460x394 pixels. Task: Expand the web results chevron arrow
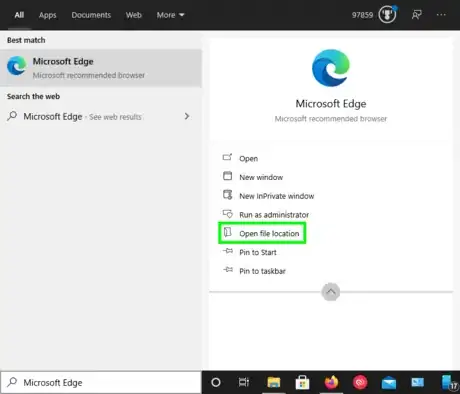point(187,116)
